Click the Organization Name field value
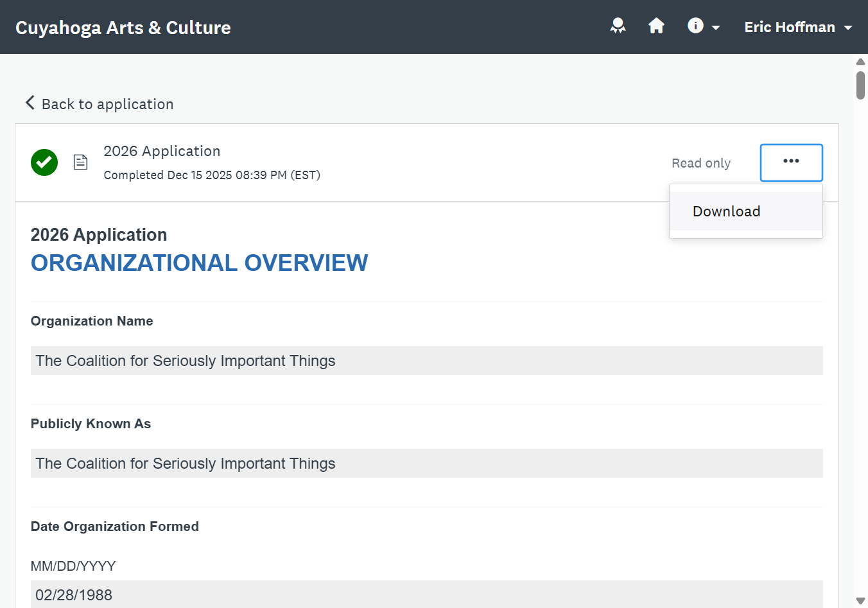 tap(427, 361)
